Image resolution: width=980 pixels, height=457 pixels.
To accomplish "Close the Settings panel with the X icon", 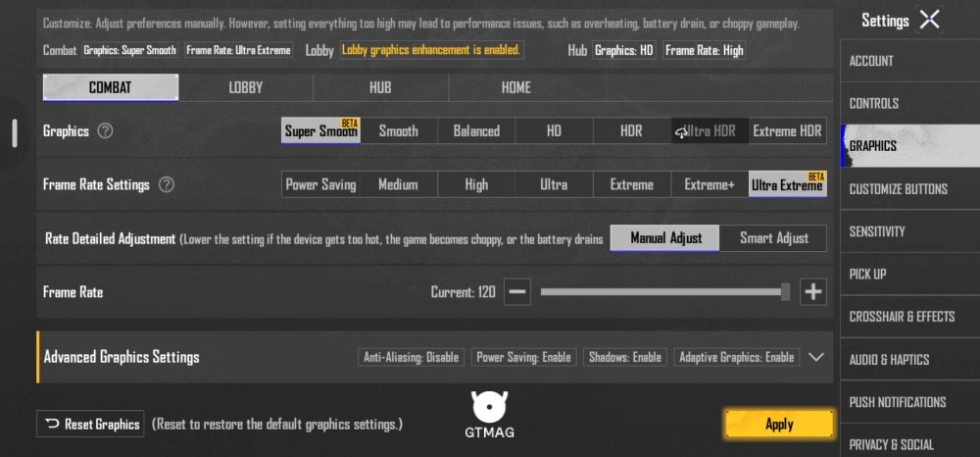I will (929, 20).
